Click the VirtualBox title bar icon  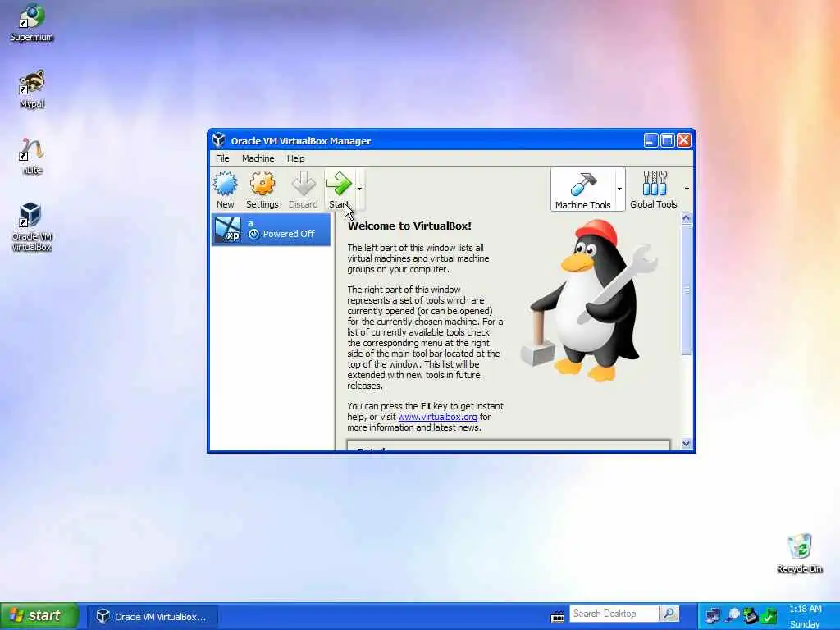[218, 140]
